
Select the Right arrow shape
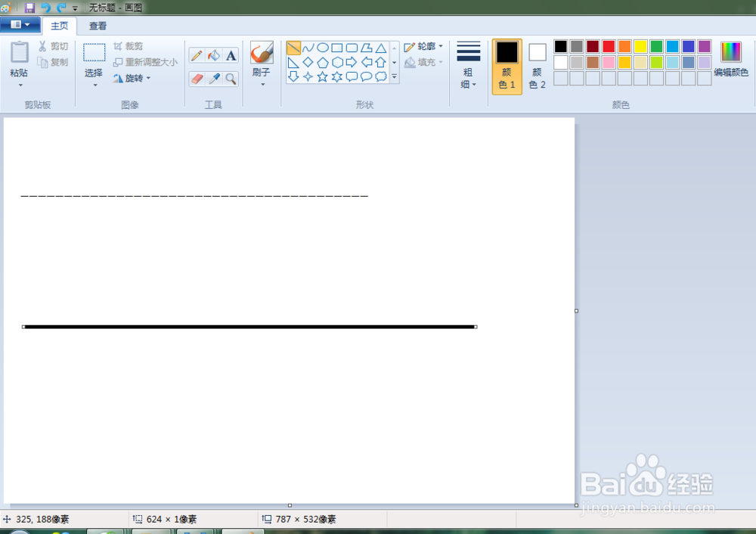(x=352, y=62)
